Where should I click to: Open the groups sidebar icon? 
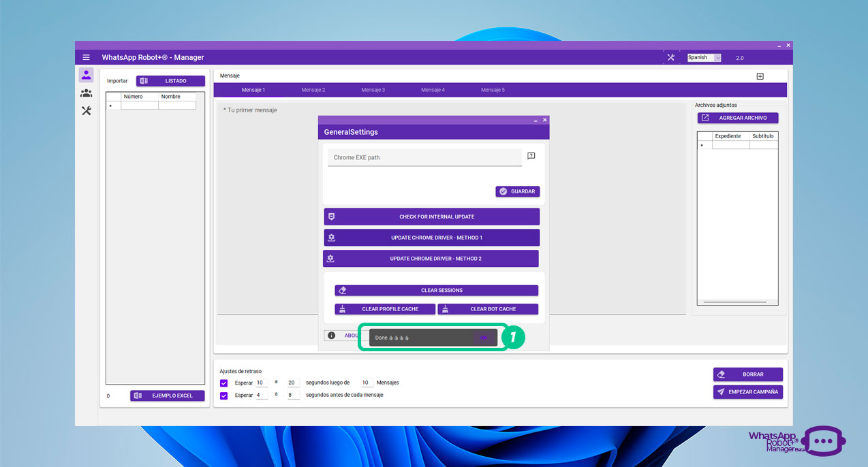[86, 93]
